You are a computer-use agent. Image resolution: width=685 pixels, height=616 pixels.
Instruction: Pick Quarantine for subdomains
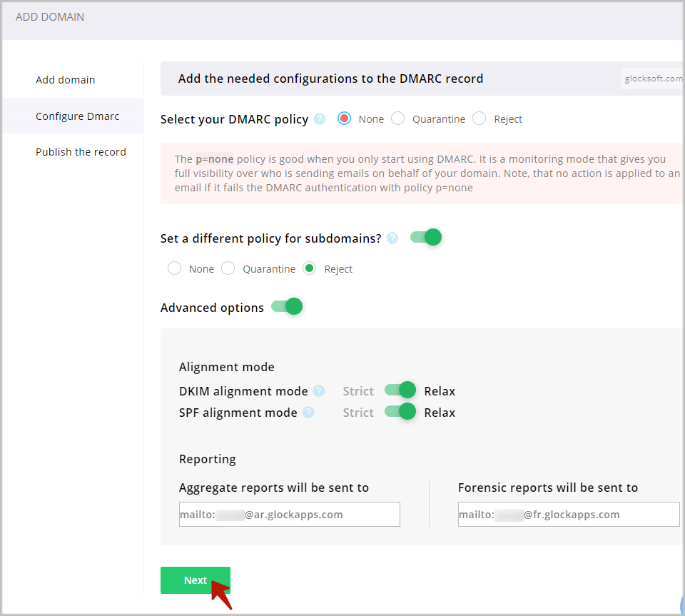point(228,268)
